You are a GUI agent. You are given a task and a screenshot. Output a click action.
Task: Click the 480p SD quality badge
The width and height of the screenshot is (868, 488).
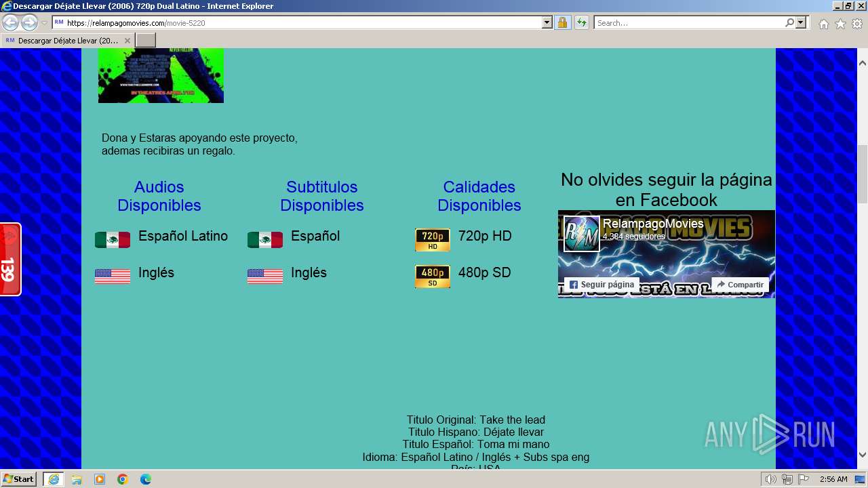click(433, 277)
